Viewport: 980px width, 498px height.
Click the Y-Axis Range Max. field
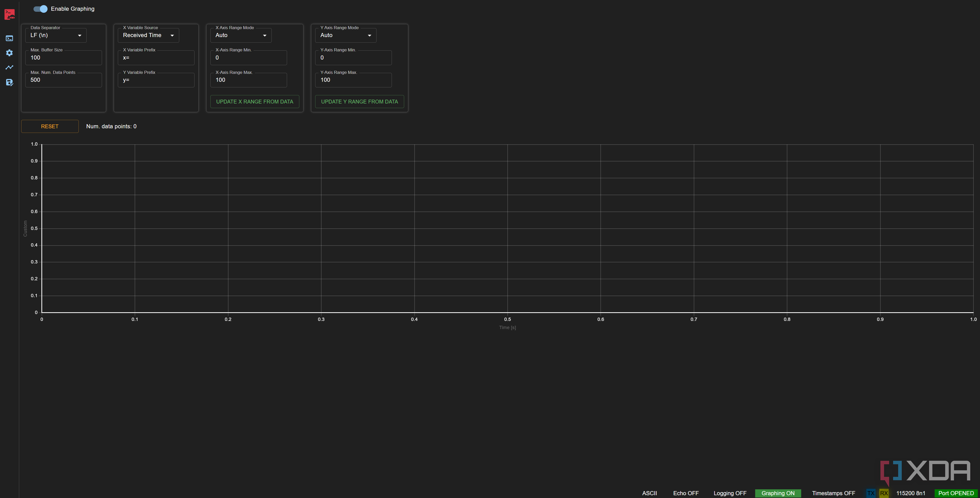click(x=354, y=80)
